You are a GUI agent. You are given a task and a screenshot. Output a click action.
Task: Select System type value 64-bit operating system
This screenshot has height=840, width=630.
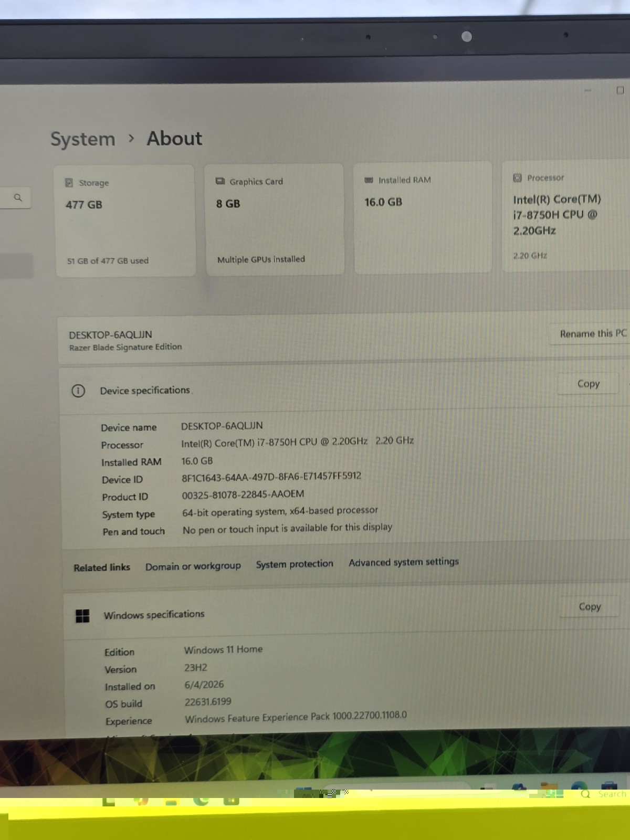click(280, 511)
